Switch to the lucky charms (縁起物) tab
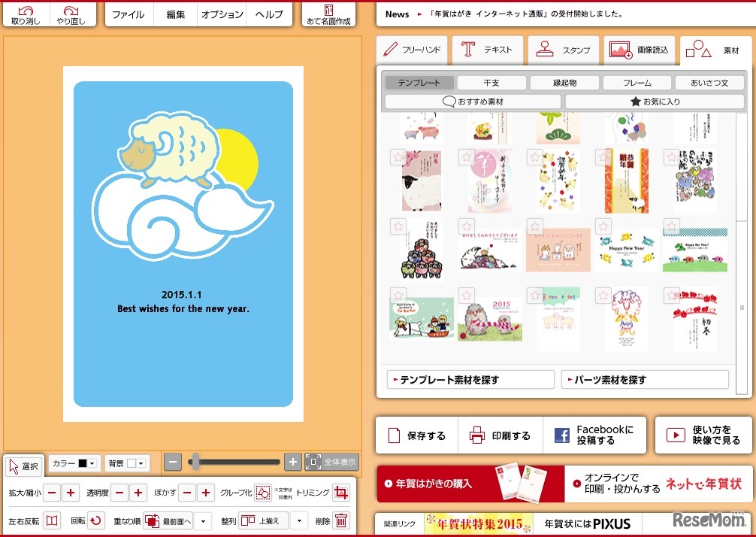Screen dimensions: 756x537 564,83
